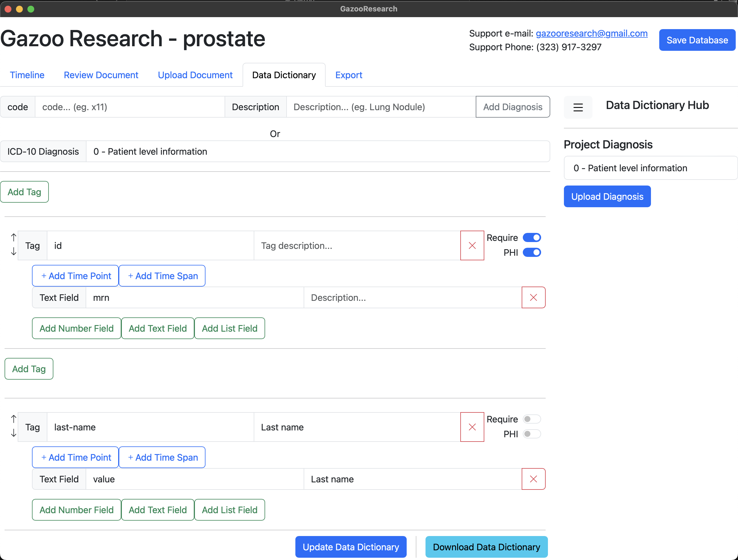This screenshot has height=560, width=738.
Task: Move the id tag up with arrow
Action: [13, 237]
